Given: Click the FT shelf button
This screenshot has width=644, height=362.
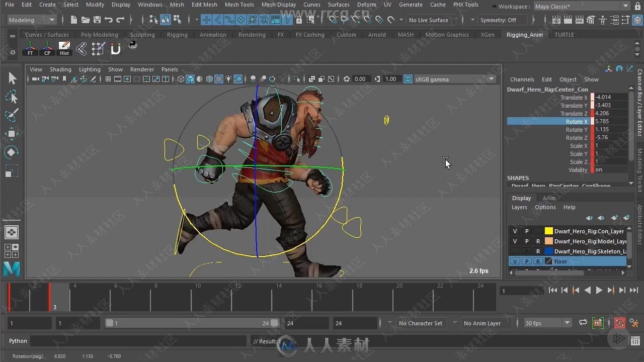Looking at the screenshot, I should coord(30,49).
